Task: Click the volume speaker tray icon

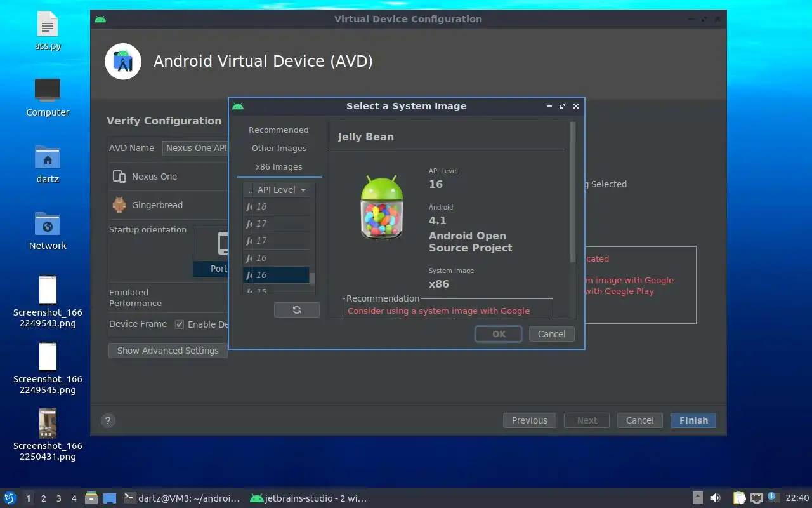Action: pyautogui.click(x=716, y=498)
